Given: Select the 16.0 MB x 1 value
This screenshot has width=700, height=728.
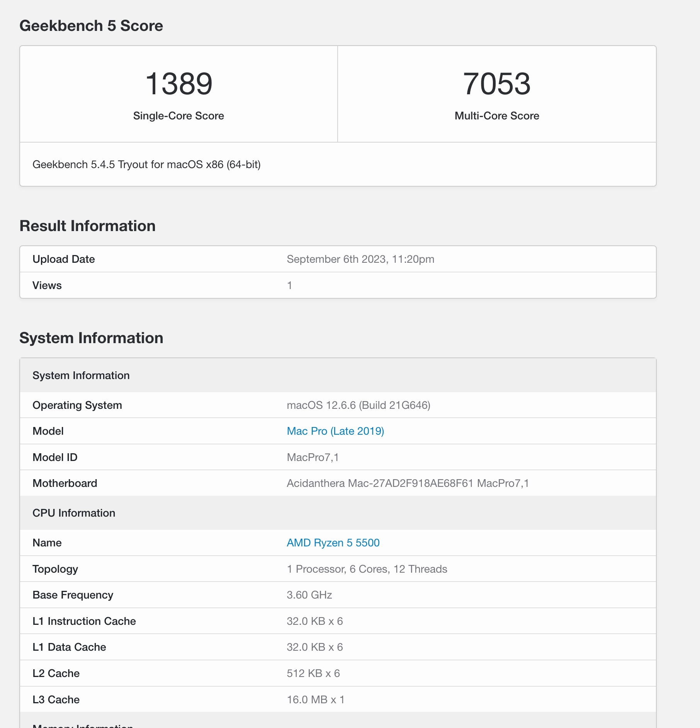Looking at the screenshot, I should (x=316, y=699).
